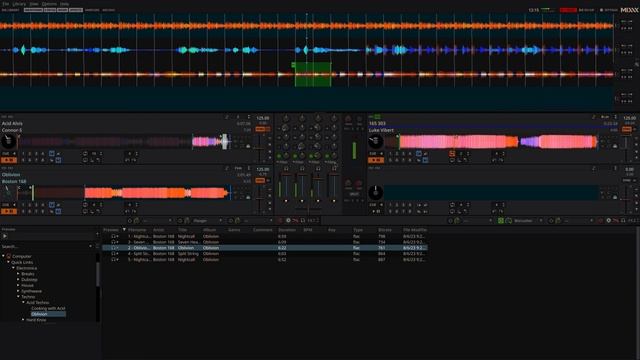640x360 pixels.
Task: Preview the '1 - Nightca...' track via headphone icon
Action: (114, 236)
